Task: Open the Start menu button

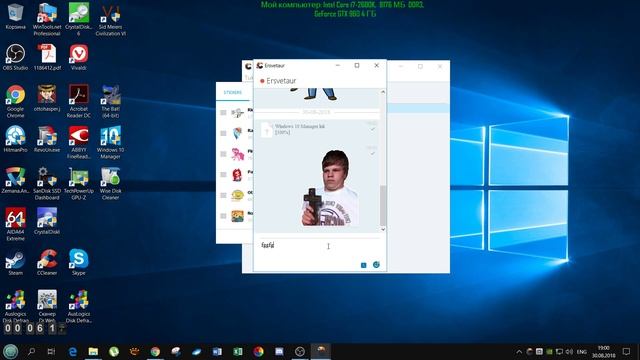Action: tap(11, 351)
